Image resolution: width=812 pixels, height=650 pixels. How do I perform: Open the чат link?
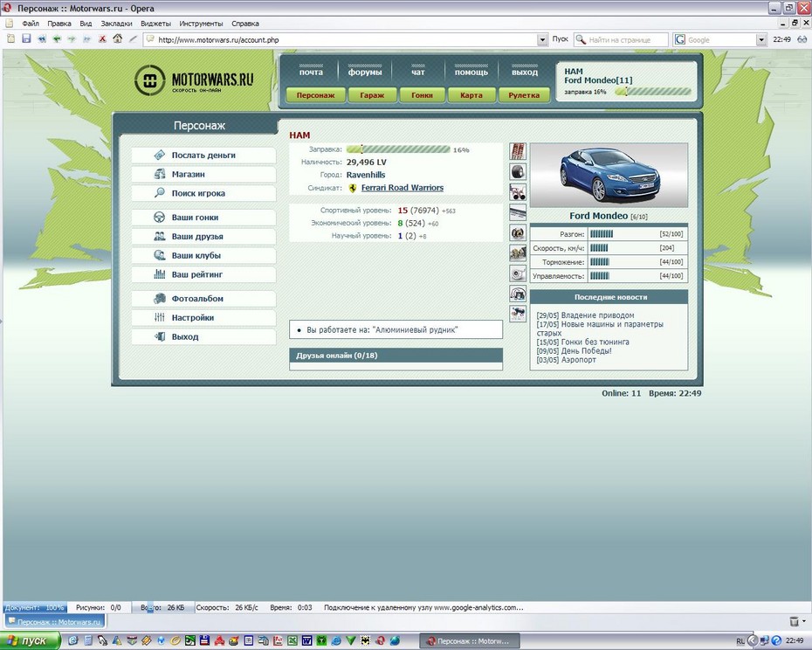(x=418, y=73)
